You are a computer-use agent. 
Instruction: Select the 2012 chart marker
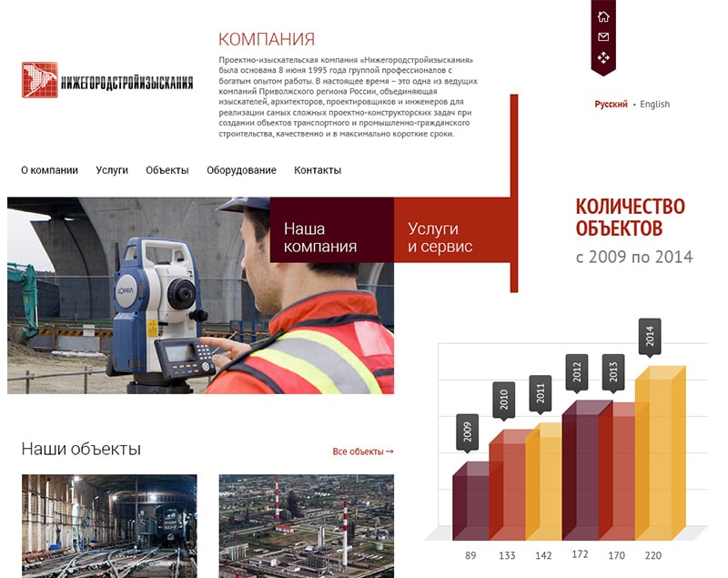tap(577, 371)
